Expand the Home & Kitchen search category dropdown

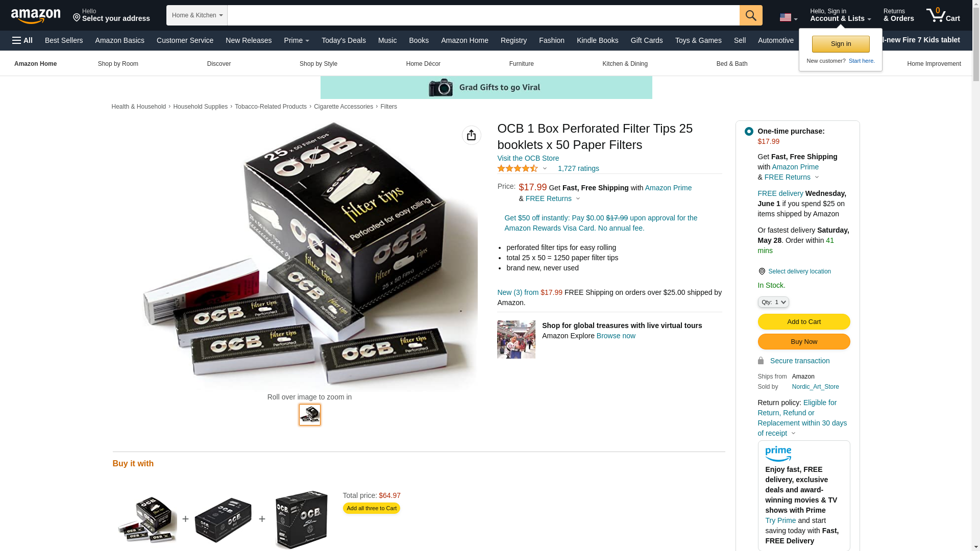pos(197,15)
